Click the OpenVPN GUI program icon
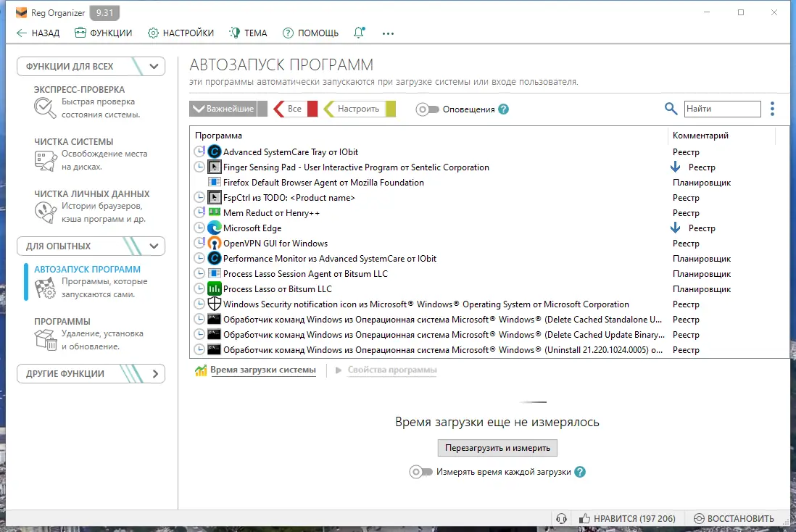The width and height of the screenshot is (796, 532). (215, 243)
